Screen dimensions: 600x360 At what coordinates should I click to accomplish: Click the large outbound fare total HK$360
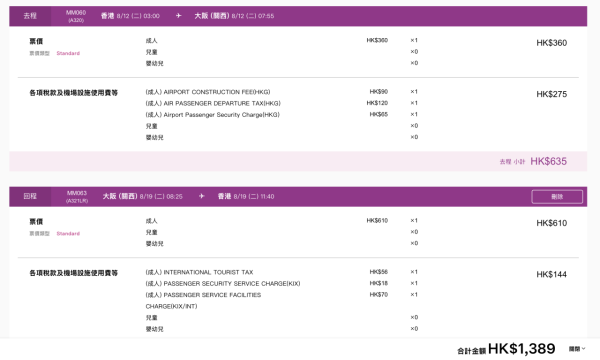coord(551,43)
